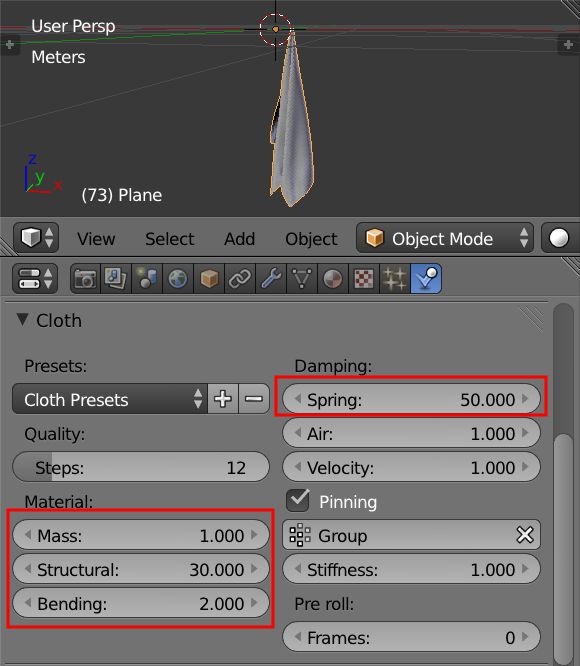
Task: Remove cloth preset with minus button
Action: [x=254, y=399]
